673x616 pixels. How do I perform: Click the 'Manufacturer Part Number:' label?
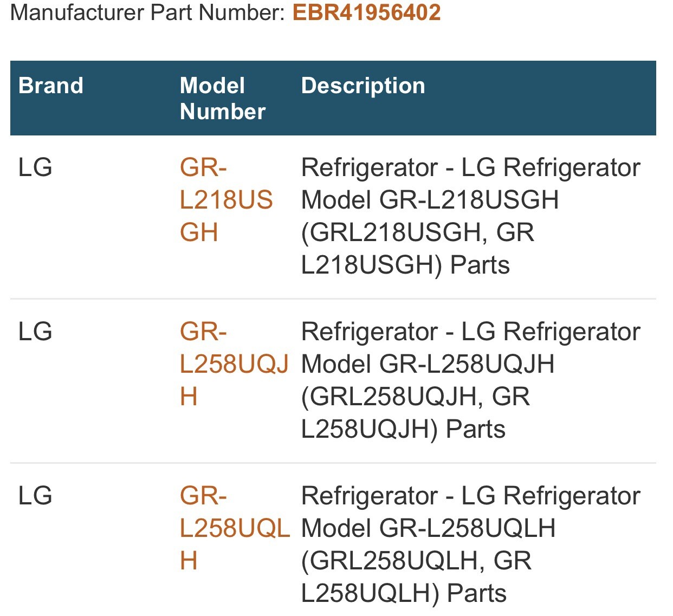(147, 12)
